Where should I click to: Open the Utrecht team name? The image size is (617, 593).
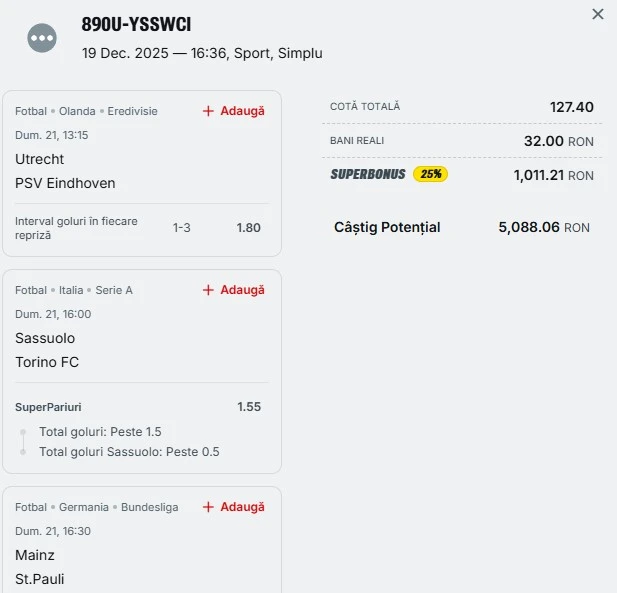point(40,159)
